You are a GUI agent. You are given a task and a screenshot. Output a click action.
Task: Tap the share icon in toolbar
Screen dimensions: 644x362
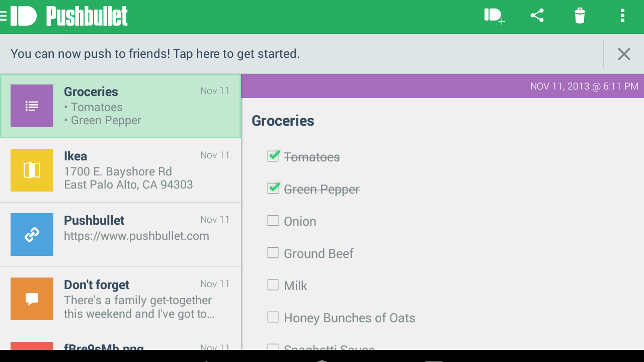pos(537,16)
